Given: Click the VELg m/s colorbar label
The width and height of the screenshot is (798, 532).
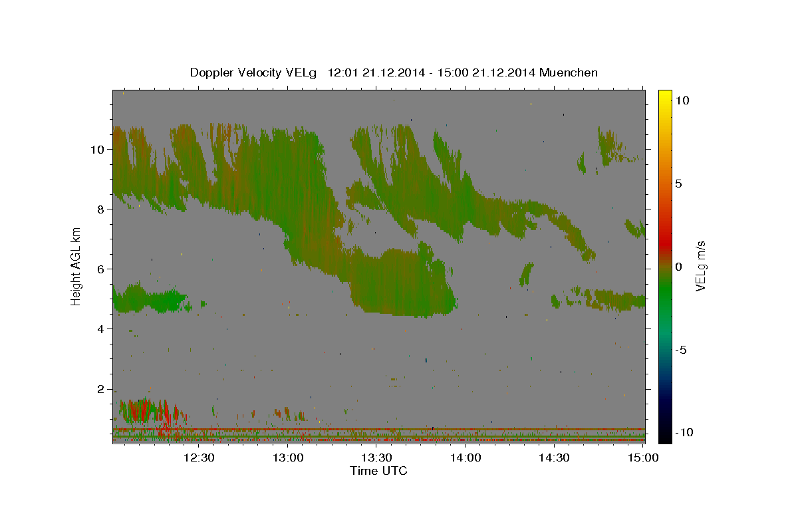Looking at the screenshot, I should 700,266.
